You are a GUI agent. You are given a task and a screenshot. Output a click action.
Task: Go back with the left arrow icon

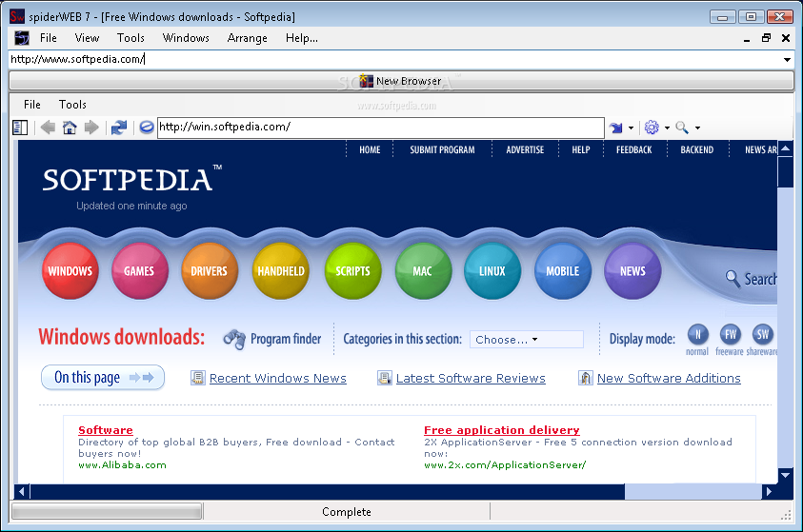click(x=49, y=128)
